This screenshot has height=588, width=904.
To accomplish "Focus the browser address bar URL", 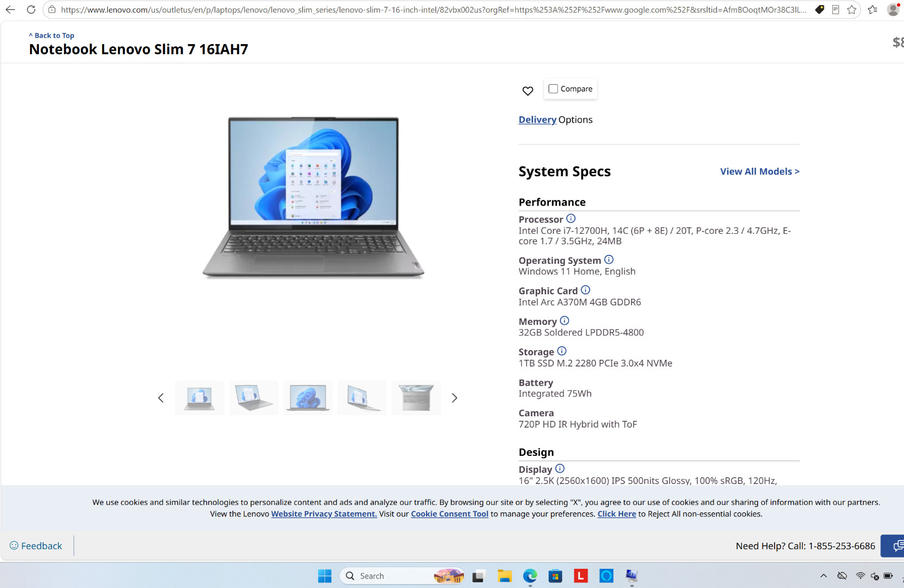I will tap(433, 10).
